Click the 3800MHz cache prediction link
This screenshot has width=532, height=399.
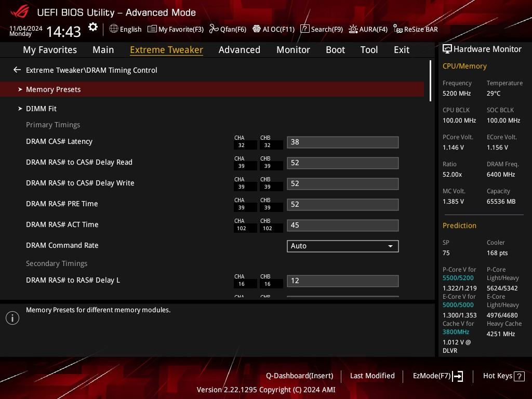[x=456, y=332]
